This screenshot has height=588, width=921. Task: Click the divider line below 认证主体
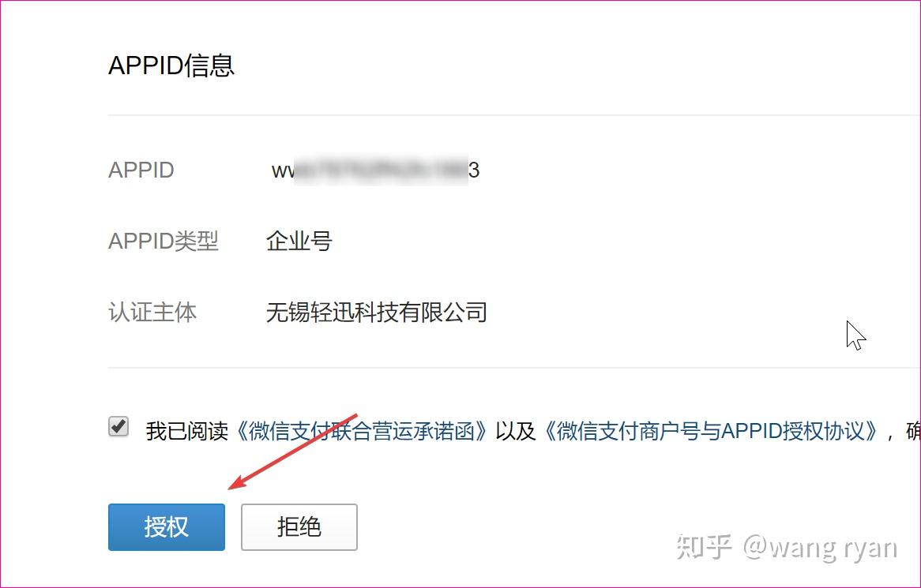pos(514,368)
